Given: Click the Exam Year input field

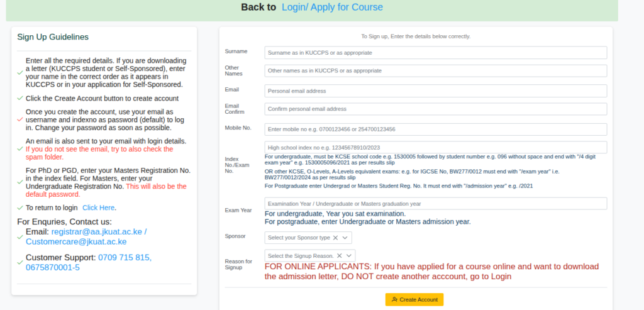Looking at the screenshot, I should click(435, 204).
